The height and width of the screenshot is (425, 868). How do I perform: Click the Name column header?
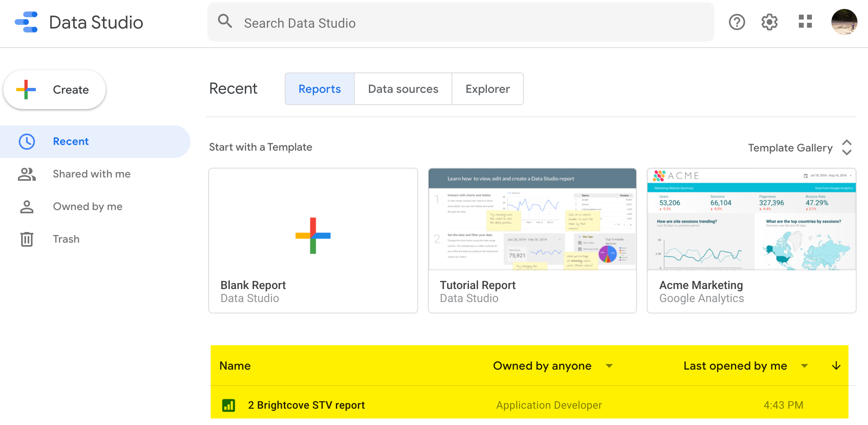(x=235, y=366)
